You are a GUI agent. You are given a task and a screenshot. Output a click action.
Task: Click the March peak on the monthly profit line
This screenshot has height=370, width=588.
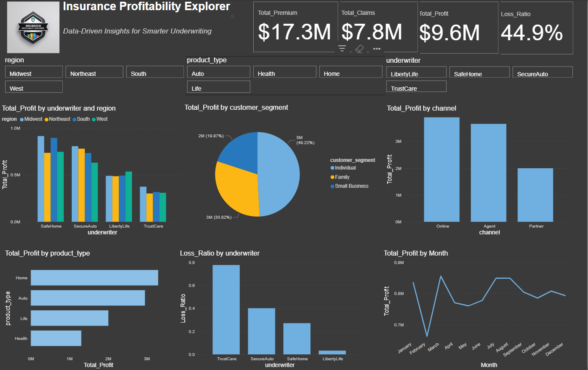point(440,275)
